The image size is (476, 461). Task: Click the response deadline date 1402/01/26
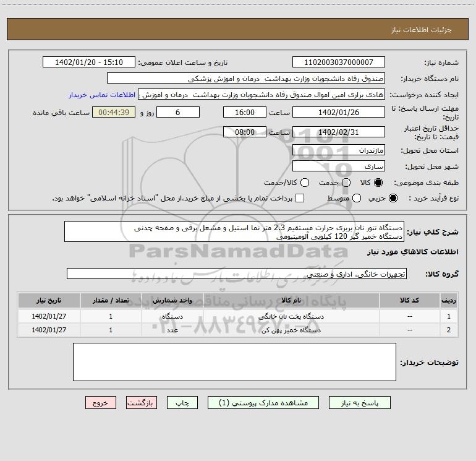pos(339,112)
